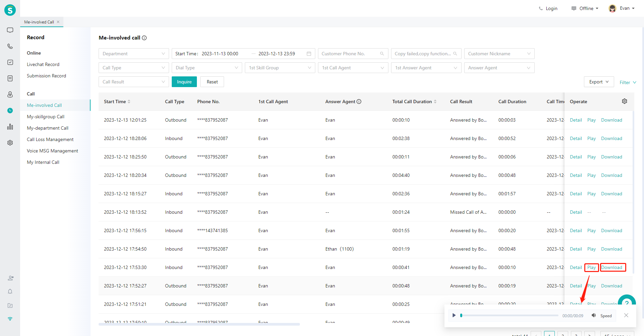Screen dimensions: 644x336
Task: Expand the Dial Type dropdown
Action: coord(207,68)
